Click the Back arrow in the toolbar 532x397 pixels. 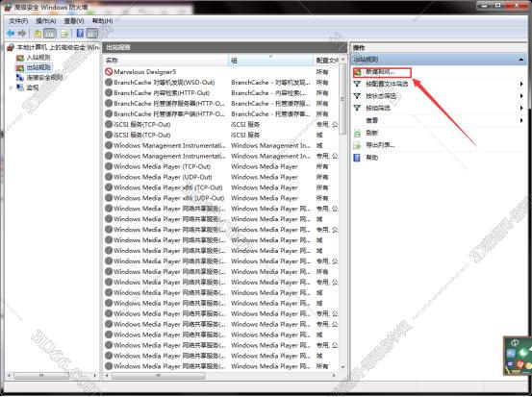click(11, 34)
